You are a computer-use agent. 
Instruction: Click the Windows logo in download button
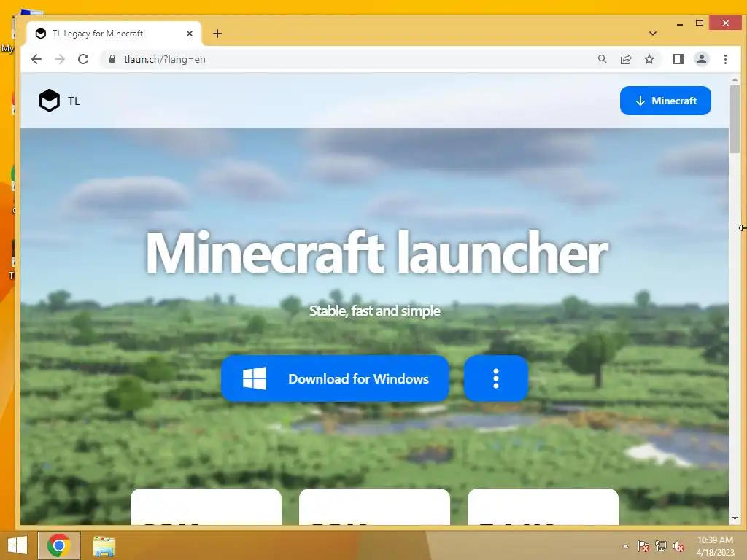(x=255, y=378)
